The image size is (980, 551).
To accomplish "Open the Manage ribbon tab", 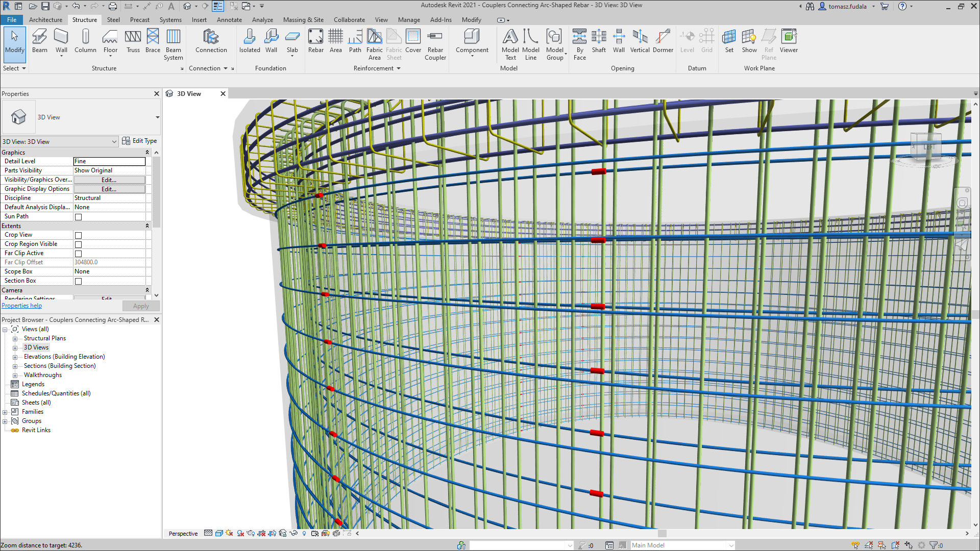I will coord(409,20).
